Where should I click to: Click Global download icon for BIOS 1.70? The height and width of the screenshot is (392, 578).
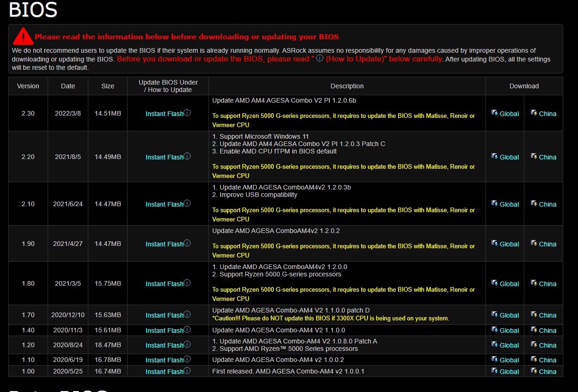click(x=494, y=314)
